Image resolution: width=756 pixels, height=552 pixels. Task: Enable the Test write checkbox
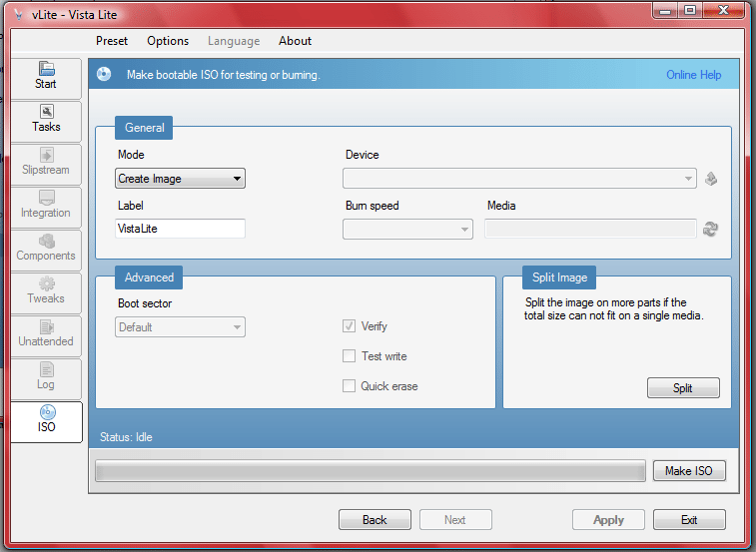click(x=349, y=356)
